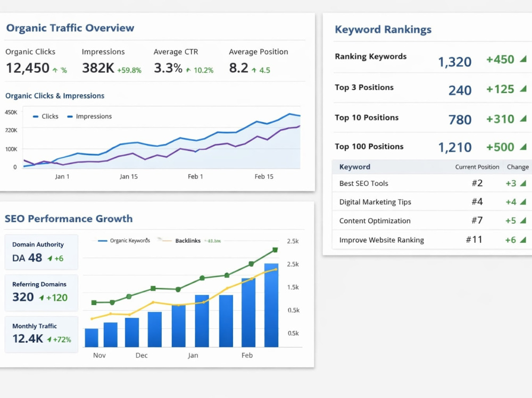Viewport: 532px width, 398px height.
Task: Select the Digital Marketing Tips keyword
Action: pyautogui.click(x=375, y=202)
